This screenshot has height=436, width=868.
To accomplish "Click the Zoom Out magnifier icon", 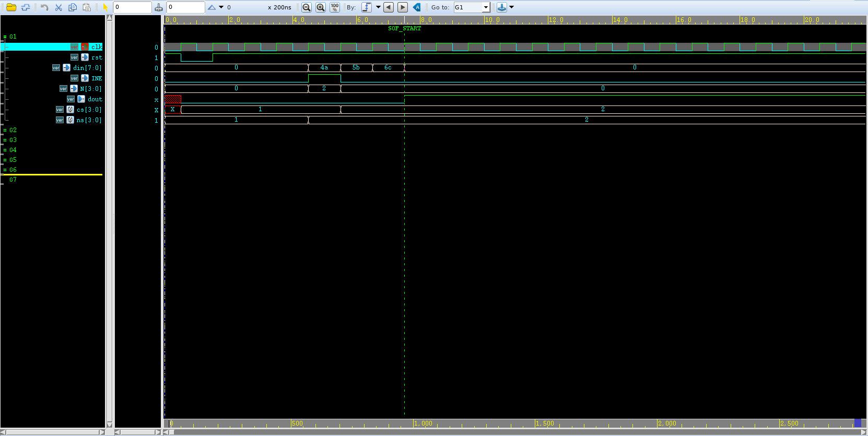I will coord(307,7).
